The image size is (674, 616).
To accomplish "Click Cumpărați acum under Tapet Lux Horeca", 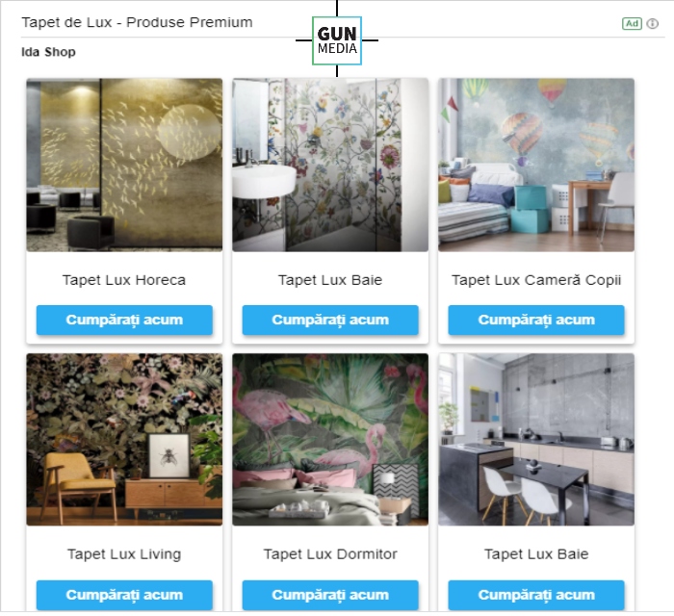I will tap(124, 320).
